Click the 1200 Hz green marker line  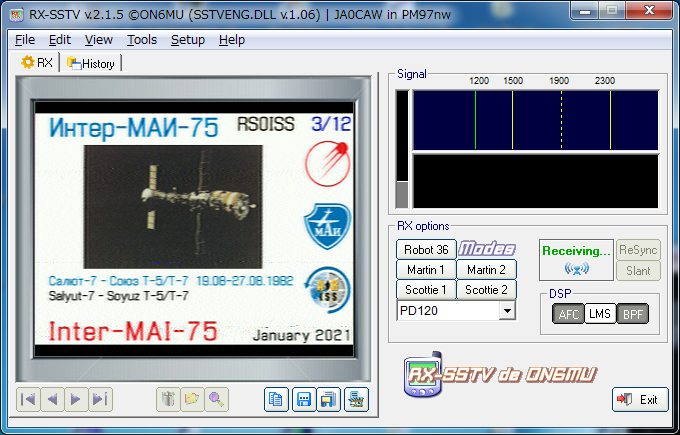(475, 120)
